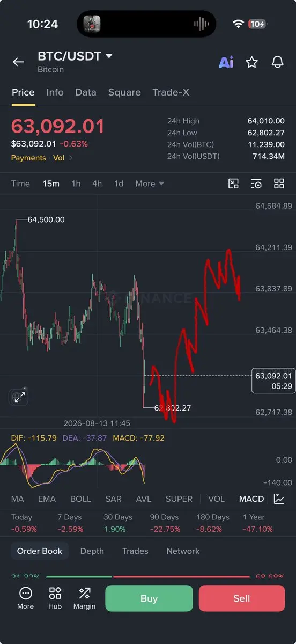Toggle the SAR indicator
Viewport: 296px width, 644px height.
point(113,499)
